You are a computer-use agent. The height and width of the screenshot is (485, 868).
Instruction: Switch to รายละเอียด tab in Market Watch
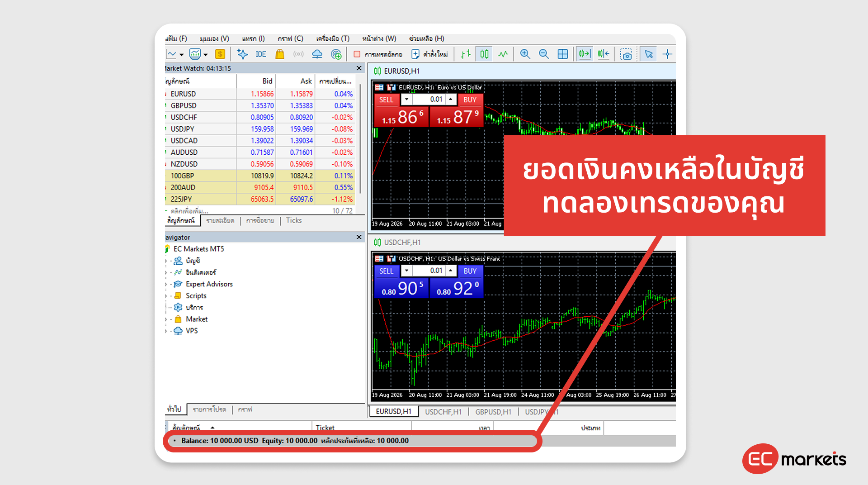click(x=220, y=220)
